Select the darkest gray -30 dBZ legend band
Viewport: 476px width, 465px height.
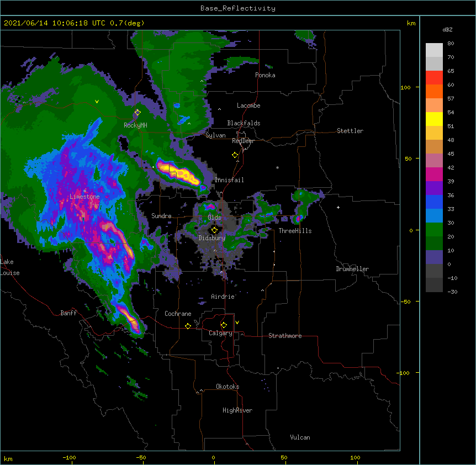pyautogui.click(x=434, y=285)
